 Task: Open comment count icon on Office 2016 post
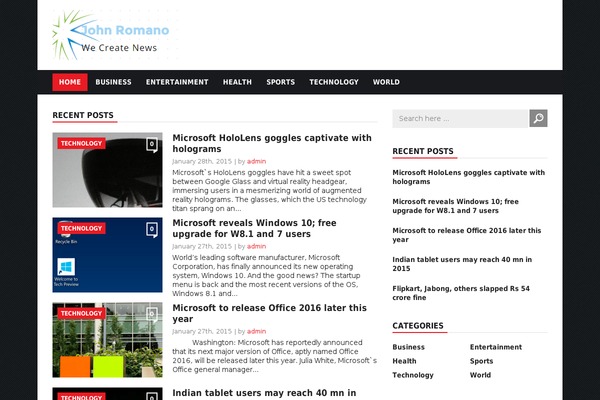(152, 315)
